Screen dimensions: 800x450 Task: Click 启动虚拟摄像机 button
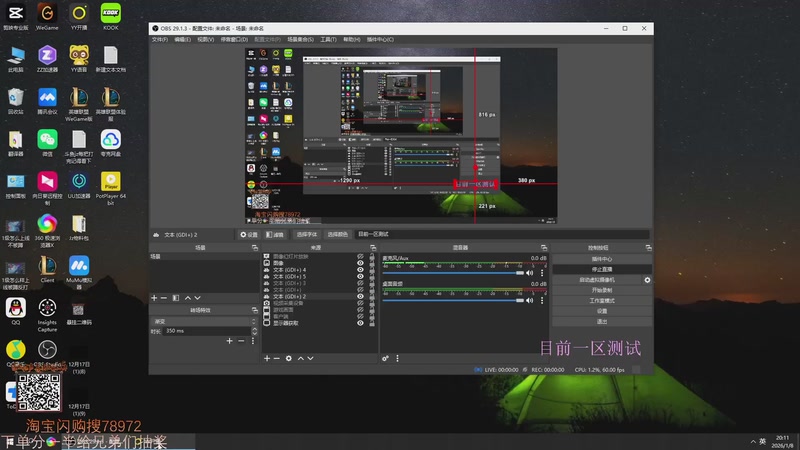pos(597,280)
